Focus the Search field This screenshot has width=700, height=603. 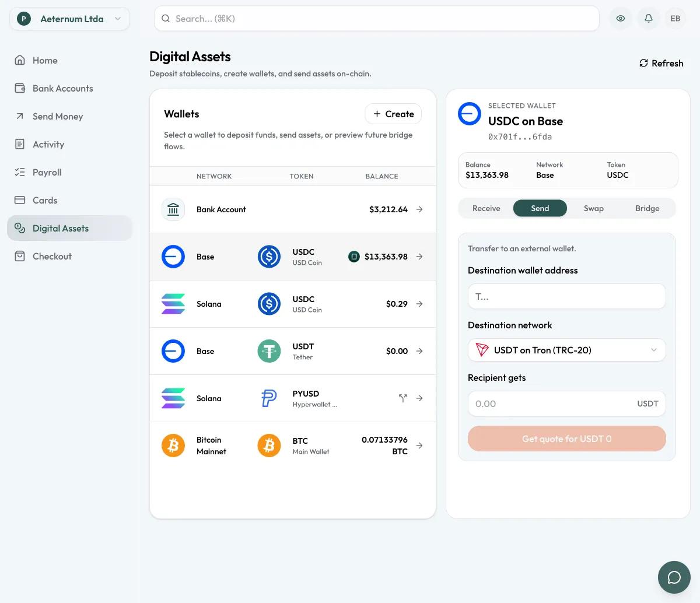(377, 19)
